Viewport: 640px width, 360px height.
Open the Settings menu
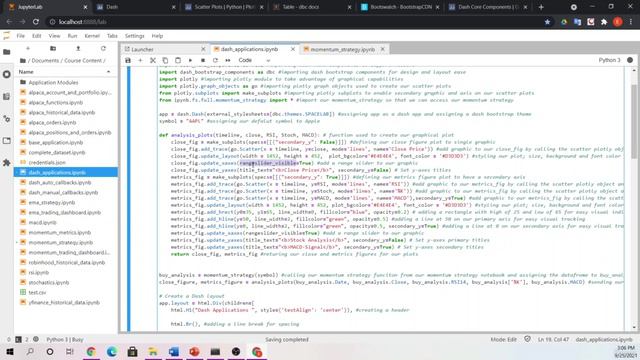[135, 36]
